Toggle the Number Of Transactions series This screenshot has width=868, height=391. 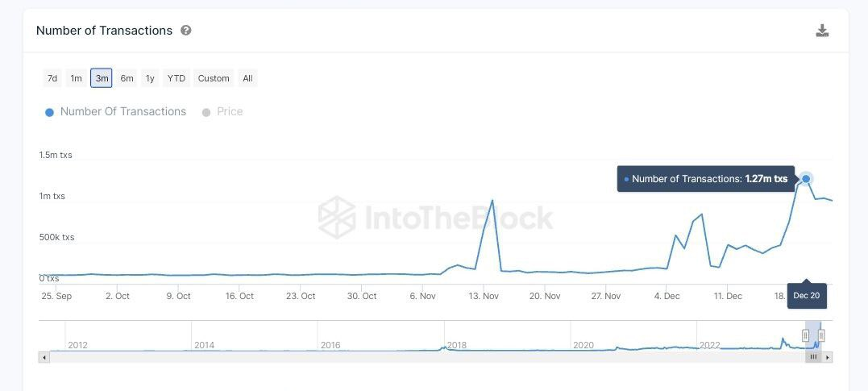click(115, 112)
